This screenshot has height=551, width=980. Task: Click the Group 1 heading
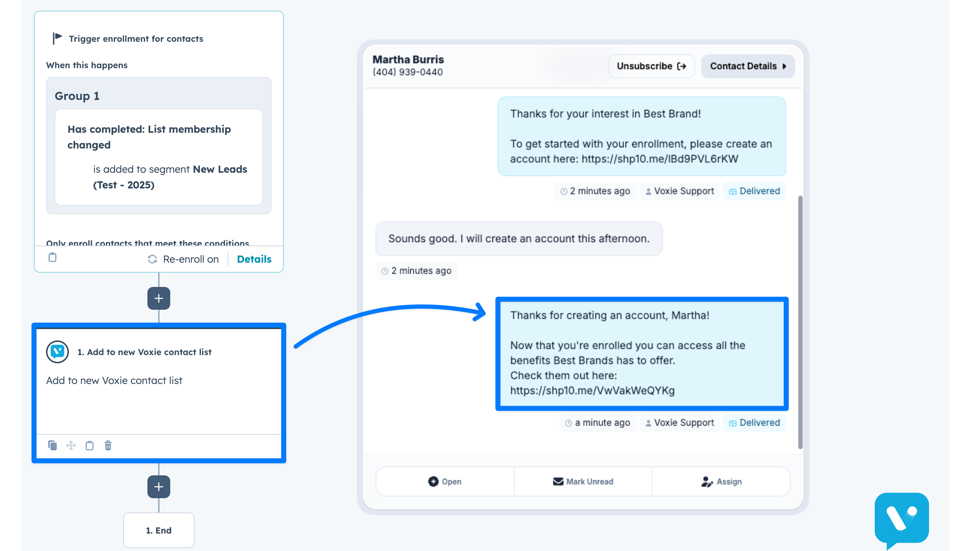pos(77,96)
